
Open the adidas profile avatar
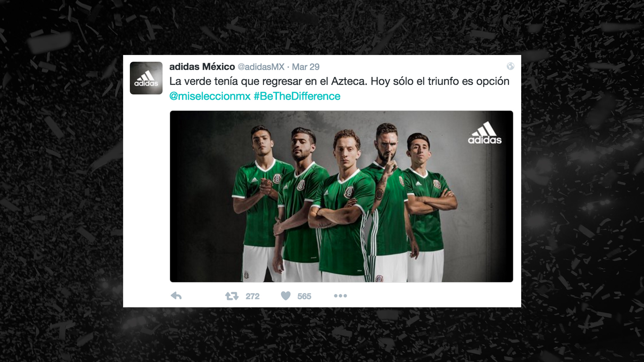(x=146, y=78)
